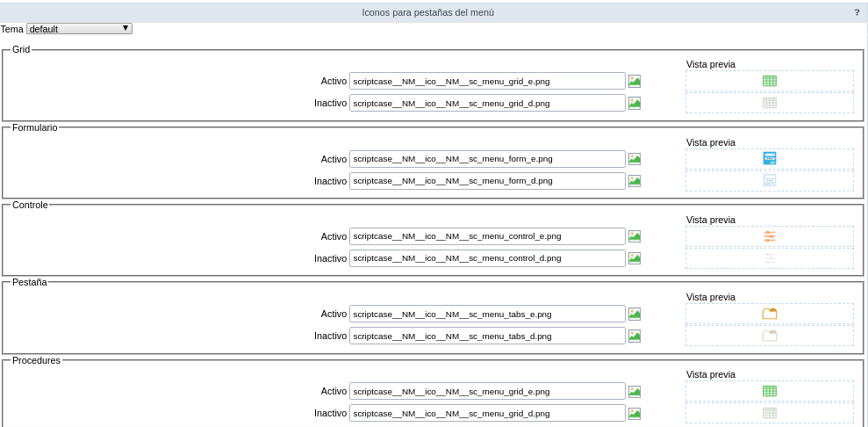Click the Grid Activo filename field
The image size is (868, 427).
pos(487,81)
